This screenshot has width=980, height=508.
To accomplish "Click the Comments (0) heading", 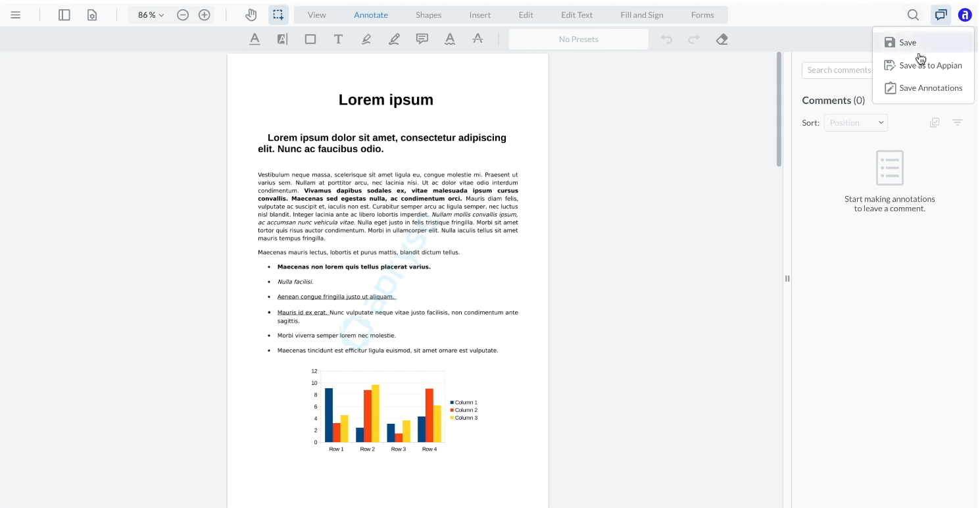I will point(833,100).
